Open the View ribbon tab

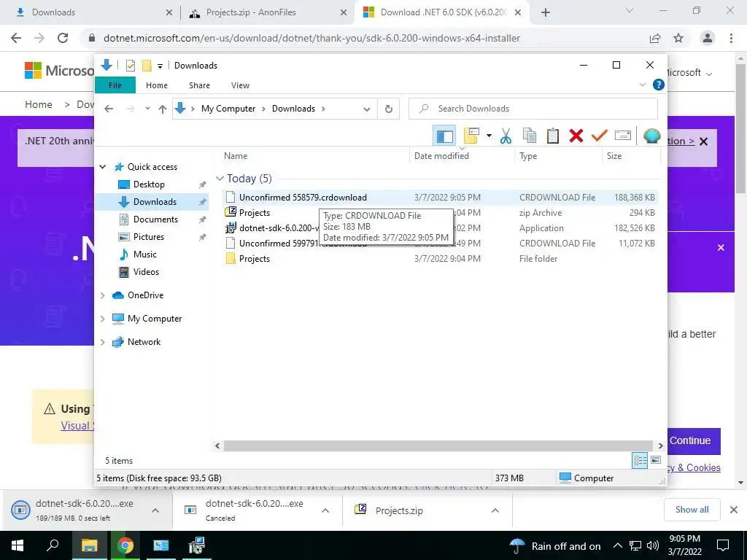240,85
